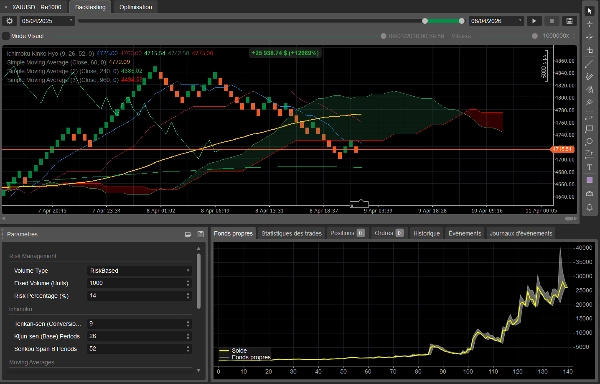
Task: Select the Text tool with T icon
Action: pyautogui.click(x=589, y=167)
